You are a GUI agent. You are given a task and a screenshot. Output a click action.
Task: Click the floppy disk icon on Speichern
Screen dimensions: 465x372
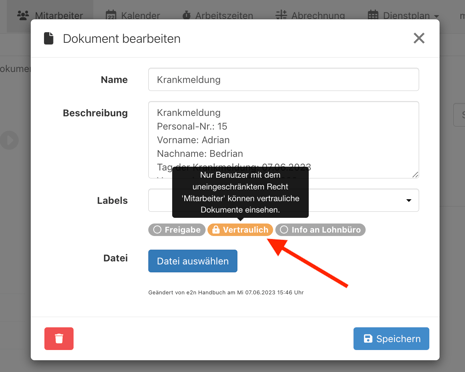coord(368,338)
